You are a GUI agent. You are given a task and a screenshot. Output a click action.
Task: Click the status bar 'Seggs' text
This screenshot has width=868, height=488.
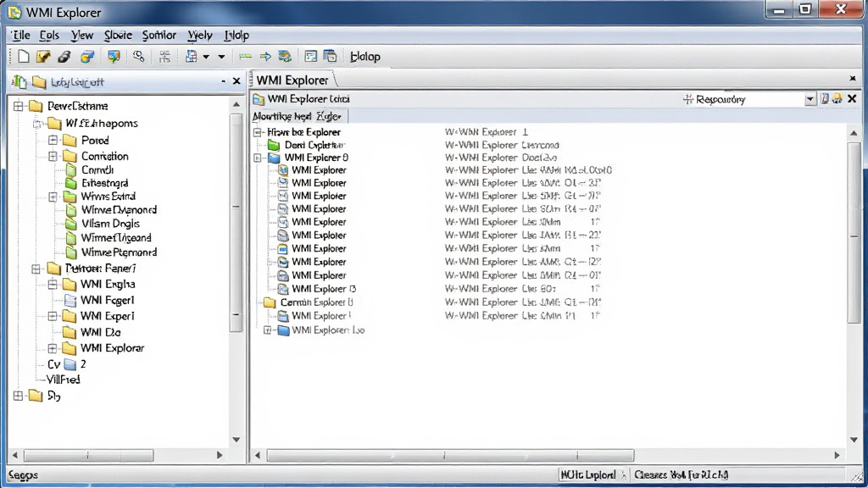[23, 475]
